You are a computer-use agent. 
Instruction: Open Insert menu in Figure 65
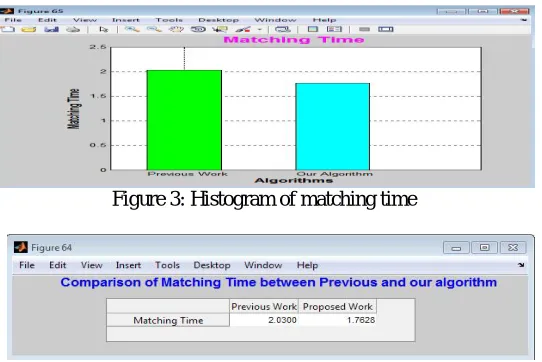pyautogui.click(x=126, y=20)
